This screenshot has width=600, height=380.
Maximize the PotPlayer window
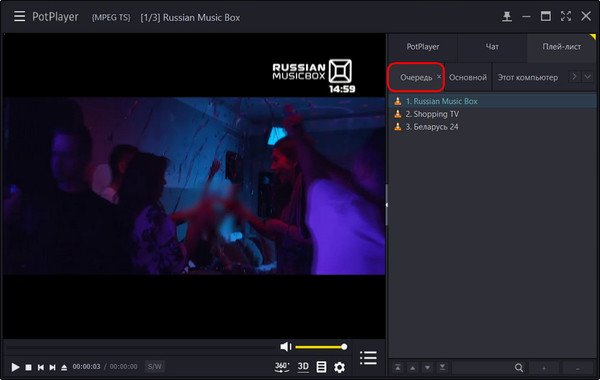click(x=546, y=16)
